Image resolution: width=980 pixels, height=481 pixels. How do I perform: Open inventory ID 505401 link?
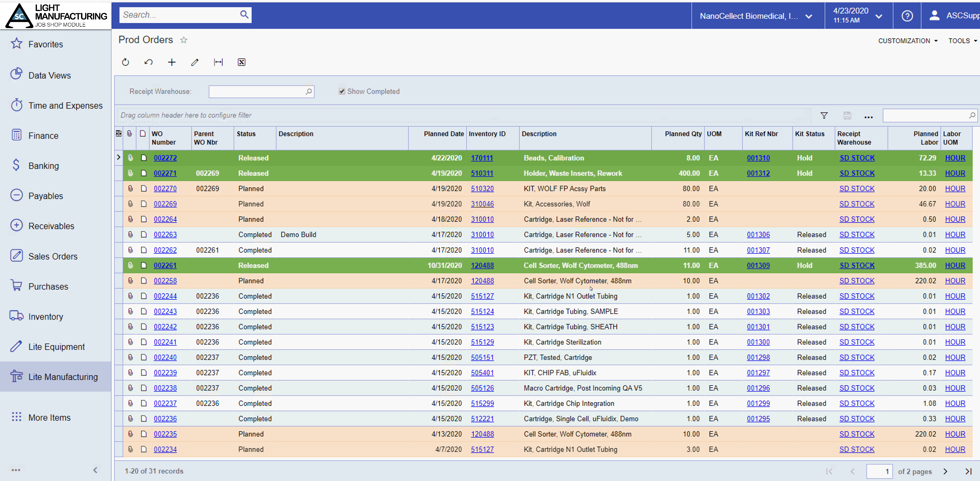(482, 373)
